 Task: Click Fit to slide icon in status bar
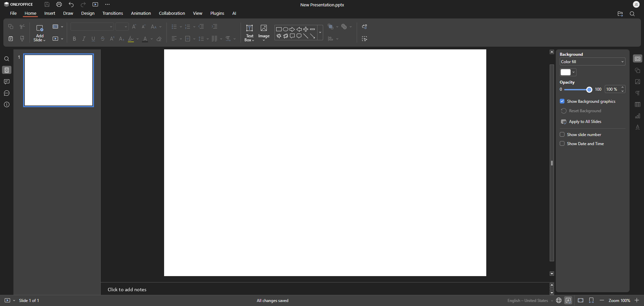581,300
